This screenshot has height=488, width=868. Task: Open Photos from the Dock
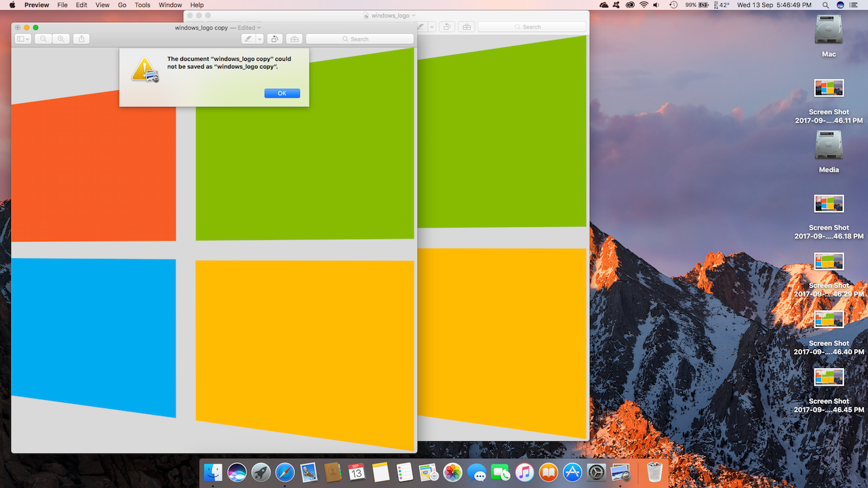pyautogui.click(x=452, y=472)
